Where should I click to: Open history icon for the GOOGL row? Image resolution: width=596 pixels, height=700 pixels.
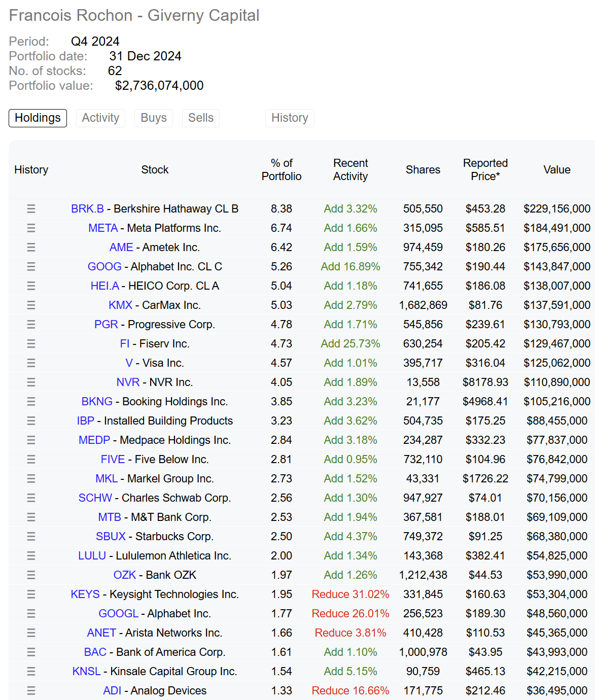31,613
